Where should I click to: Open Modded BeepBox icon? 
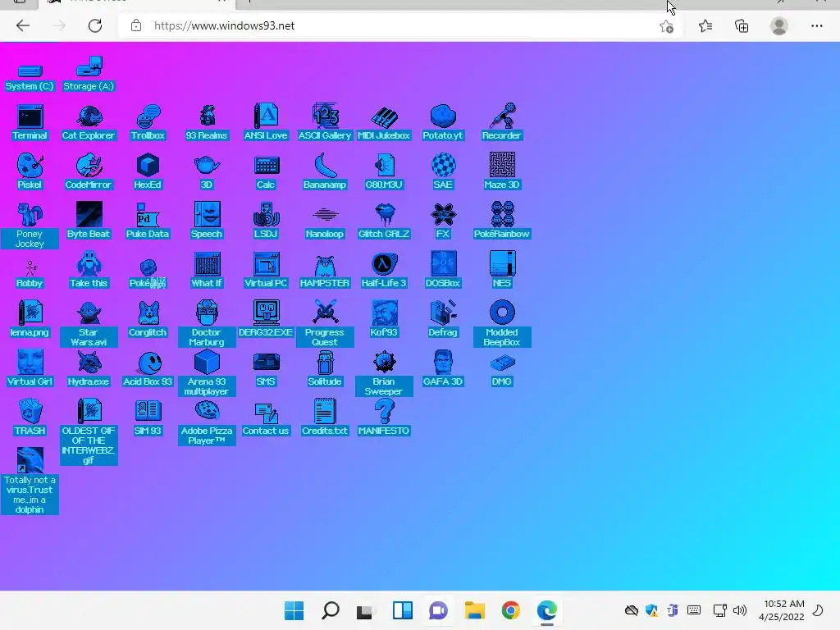click(x=501, y=324)
